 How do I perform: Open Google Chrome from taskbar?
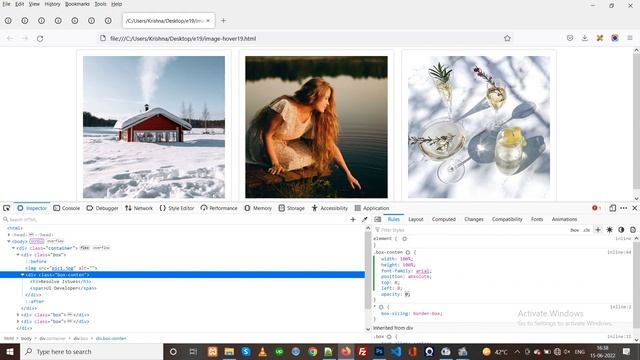click(x=312, y=351)
